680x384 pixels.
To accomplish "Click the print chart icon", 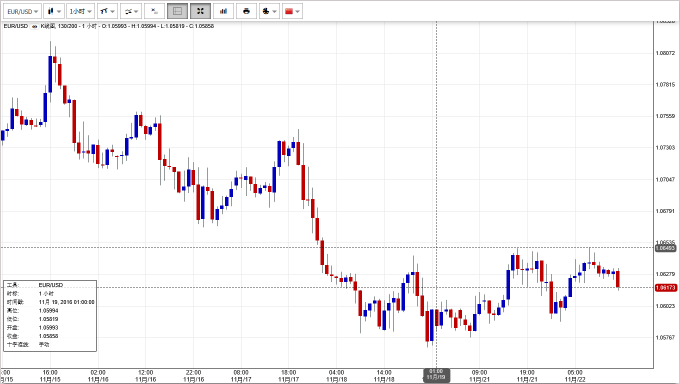I will pos(246,11).
